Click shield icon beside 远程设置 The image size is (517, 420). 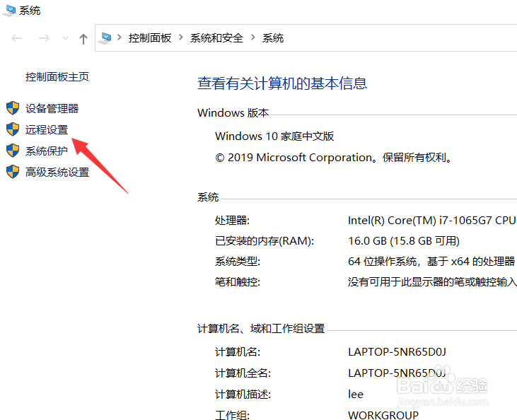click(13, 129)
